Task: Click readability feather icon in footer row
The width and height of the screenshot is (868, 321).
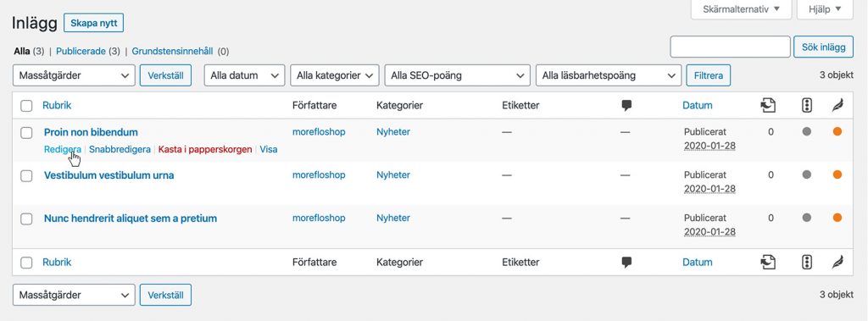Action: click(x=837, y=262)
